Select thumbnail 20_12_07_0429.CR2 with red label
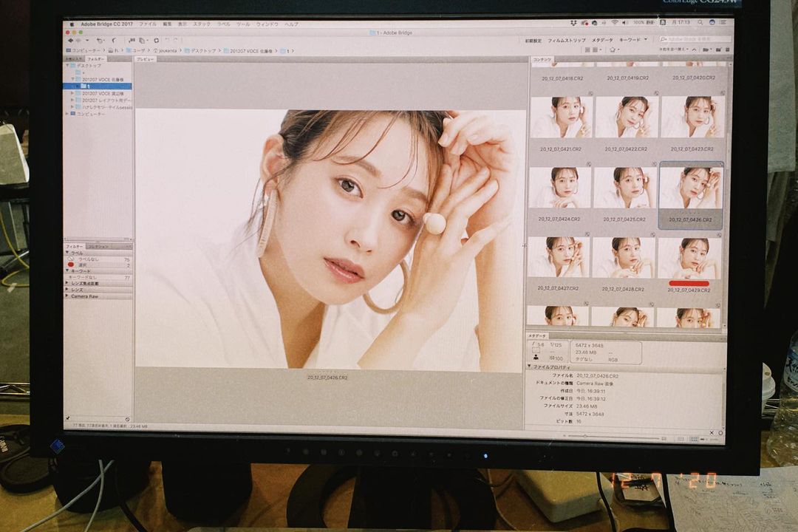 (x=689, y=259)
